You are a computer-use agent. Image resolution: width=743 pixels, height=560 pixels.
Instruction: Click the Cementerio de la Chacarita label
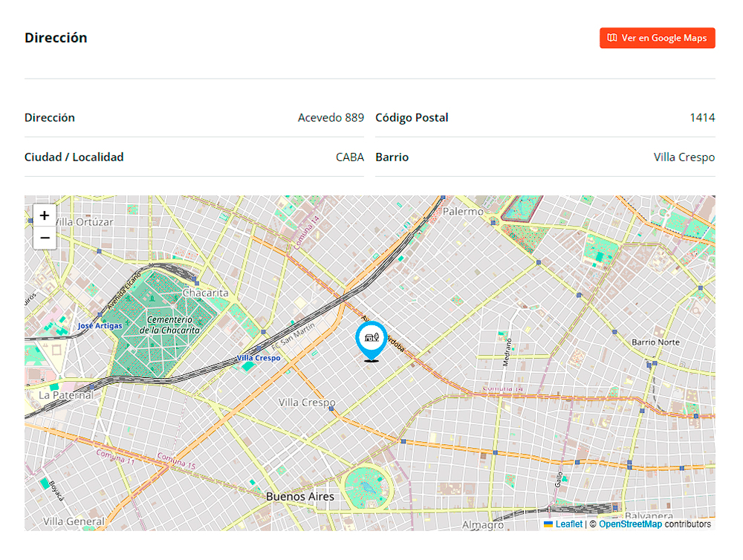(x=169, y=325)
